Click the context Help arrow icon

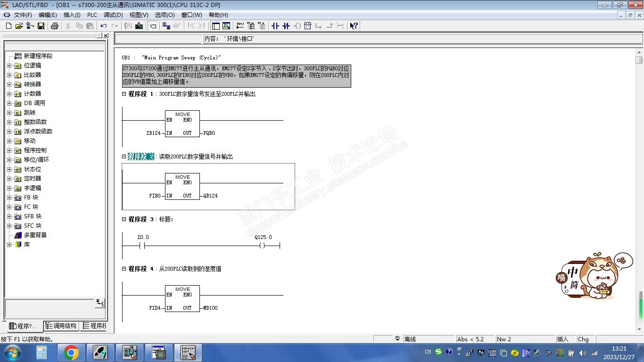(354, 26)
